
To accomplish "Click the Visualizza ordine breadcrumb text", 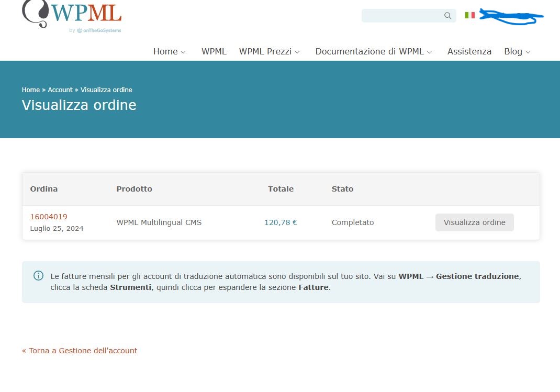I will [106, 89].
